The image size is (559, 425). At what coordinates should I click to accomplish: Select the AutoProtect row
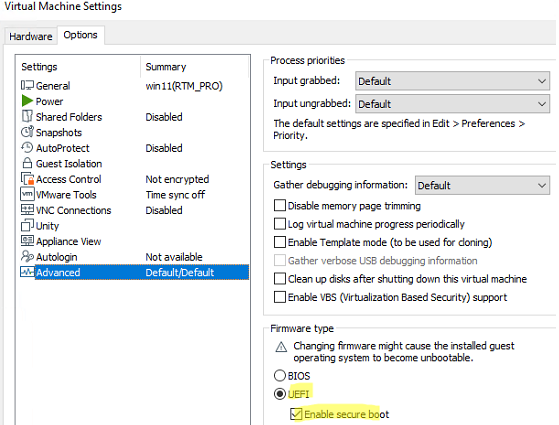pyautogui.click(x=134, y=148)
